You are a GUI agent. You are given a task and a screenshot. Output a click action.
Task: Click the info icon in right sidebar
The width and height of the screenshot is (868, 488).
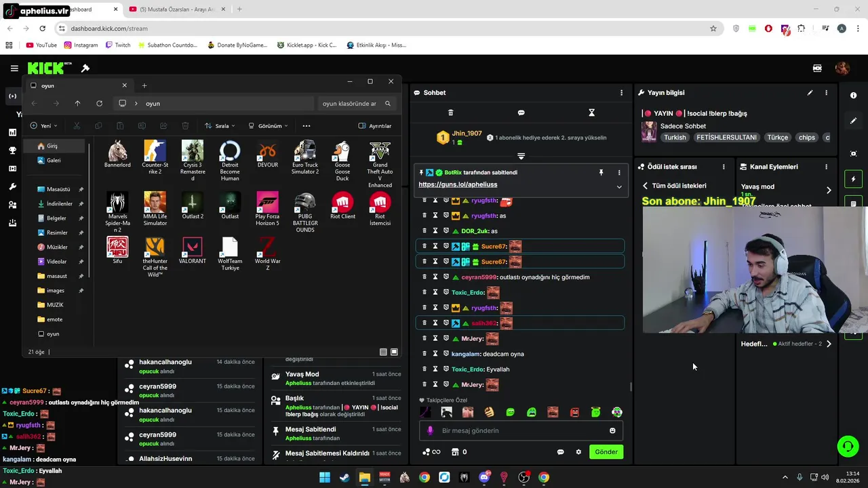pyautogui.click(x=853, y=96)
